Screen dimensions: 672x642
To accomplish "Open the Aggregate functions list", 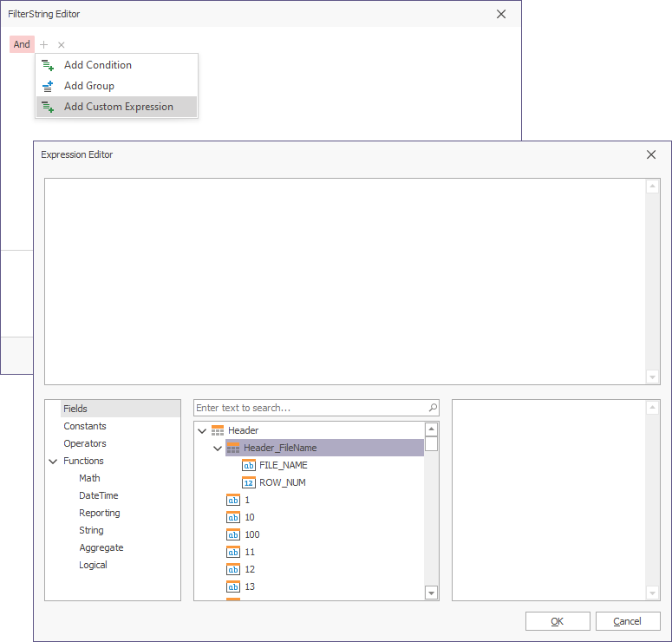I will tap(101, 548).
